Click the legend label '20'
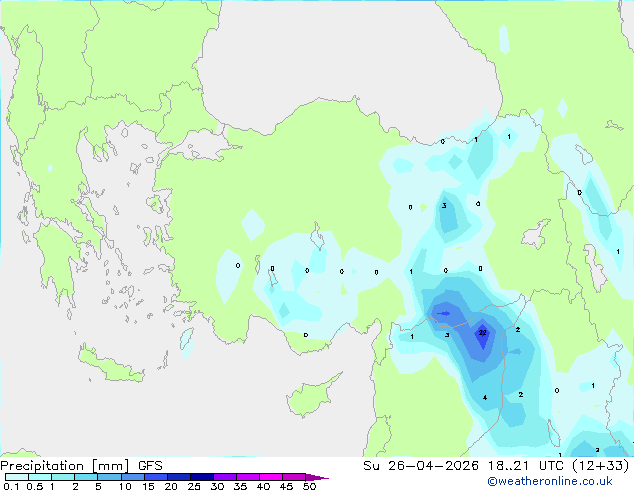Viewport: 634px width, 490px height. (x=171, y=486)
